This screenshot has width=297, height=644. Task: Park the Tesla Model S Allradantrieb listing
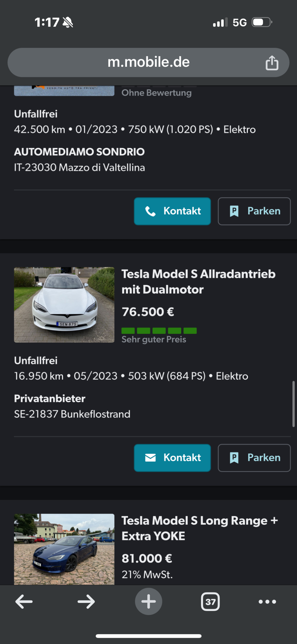(254, 458)
